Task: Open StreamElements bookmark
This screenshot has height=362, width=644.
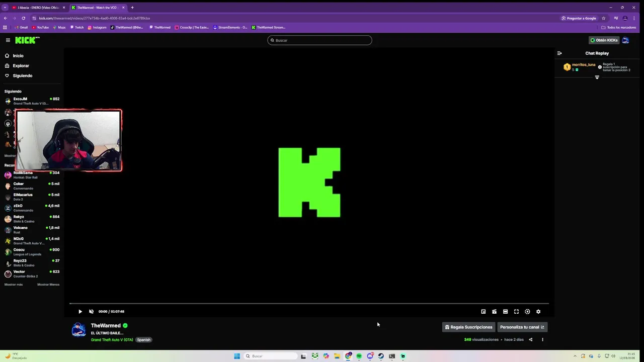Action: pos(230,28)
